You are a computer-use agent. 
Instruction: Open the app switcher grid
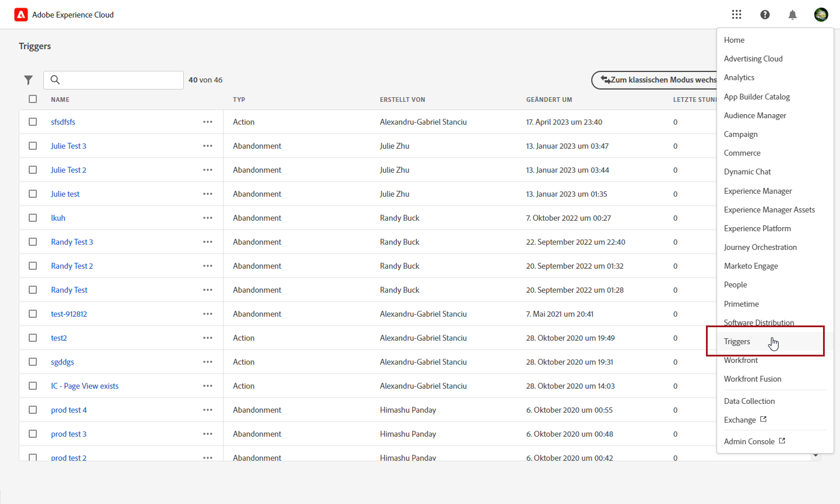click(736, 15)
